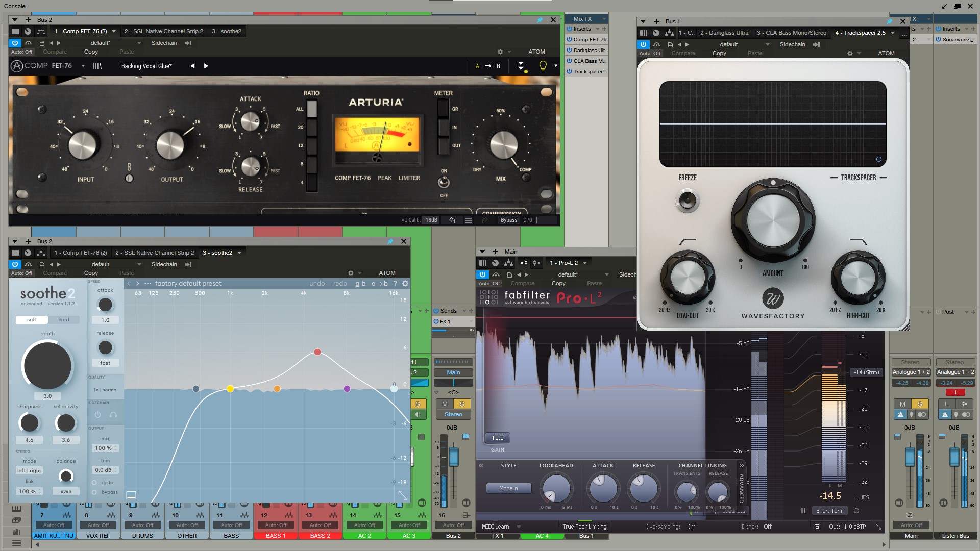Switch to the 2 - SSL Native Channel Strip 2 tab
Viewport: 980px width, 551px height.
click(x=164, y=31)
